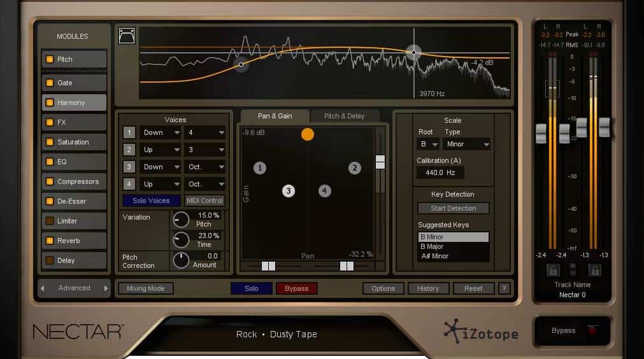Toggle voice 3 number button

[129, 167]
